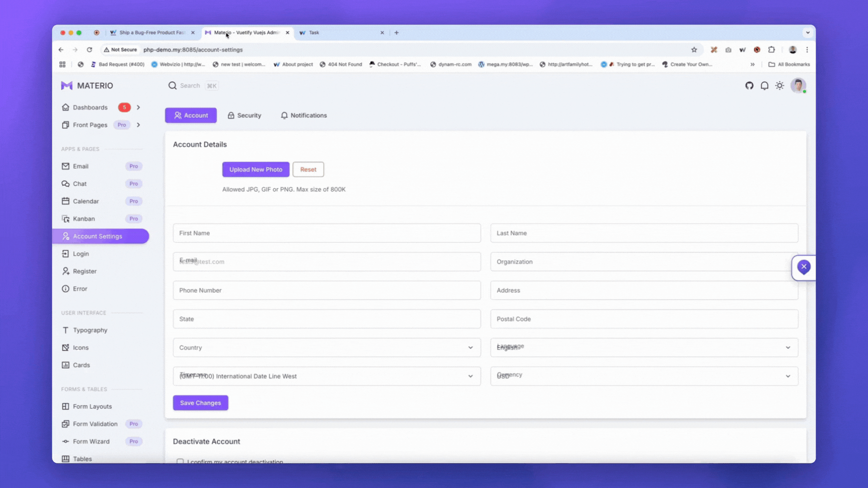Viewport: 868px width, 488px height.
Task: Expand the Front Pages chevron
Action: [x=138, y=125]
